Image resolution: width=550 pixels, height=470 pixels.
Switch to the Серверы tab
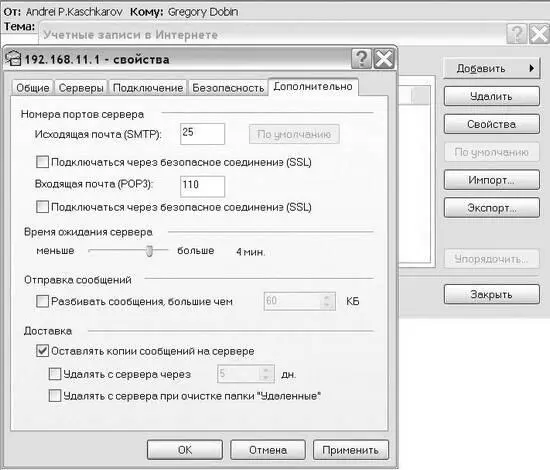click(x=81, y=88)
